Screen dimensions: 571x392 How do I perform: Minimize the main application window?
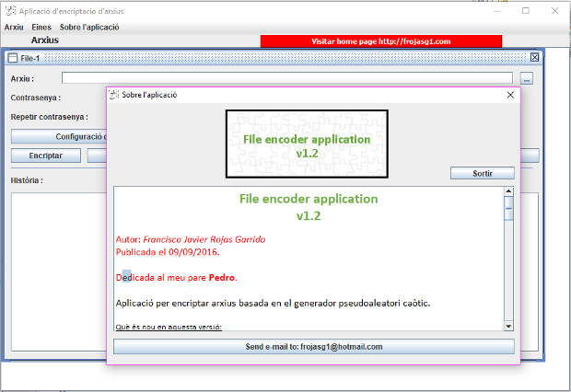pos(497,11)
